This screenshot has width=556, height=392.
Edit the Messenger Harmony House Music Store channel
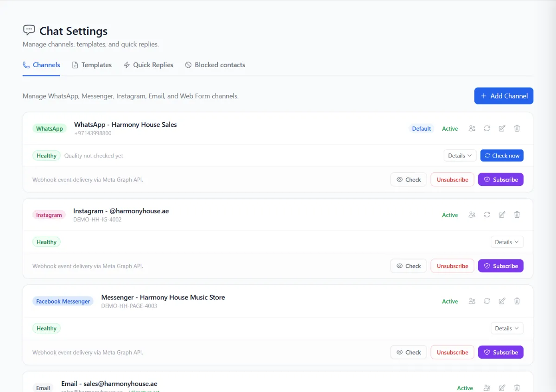point(502,301)
